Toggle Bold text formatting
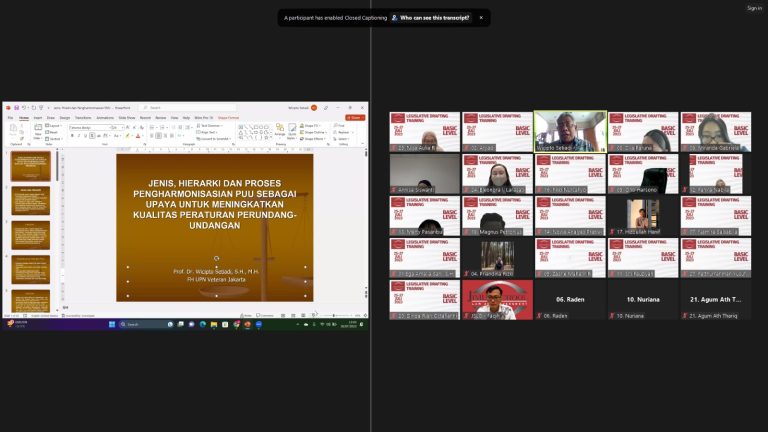 coord(72,135)
